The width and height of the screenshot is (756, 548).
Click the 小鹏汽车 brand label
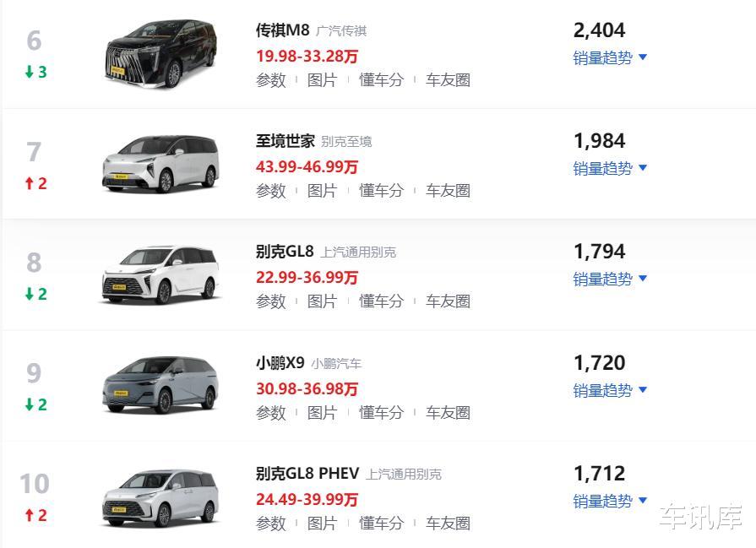[336, 364]
